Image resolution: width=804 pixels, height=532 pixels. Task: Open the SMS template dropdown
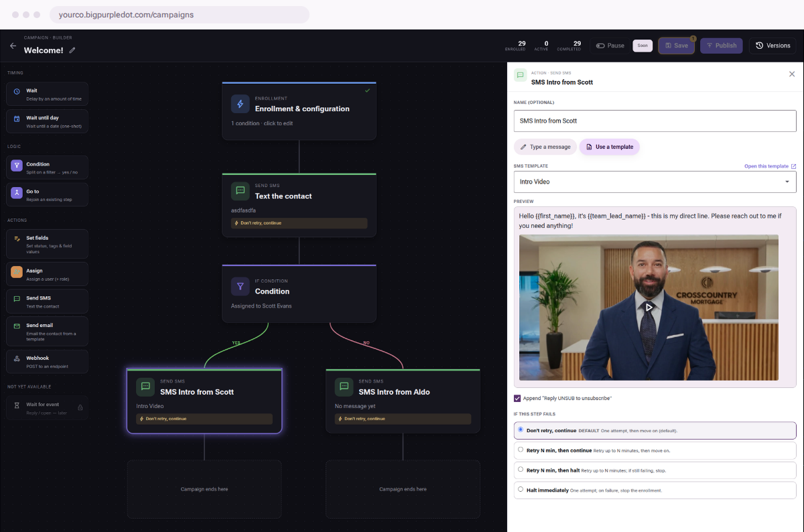pos(655,182)
